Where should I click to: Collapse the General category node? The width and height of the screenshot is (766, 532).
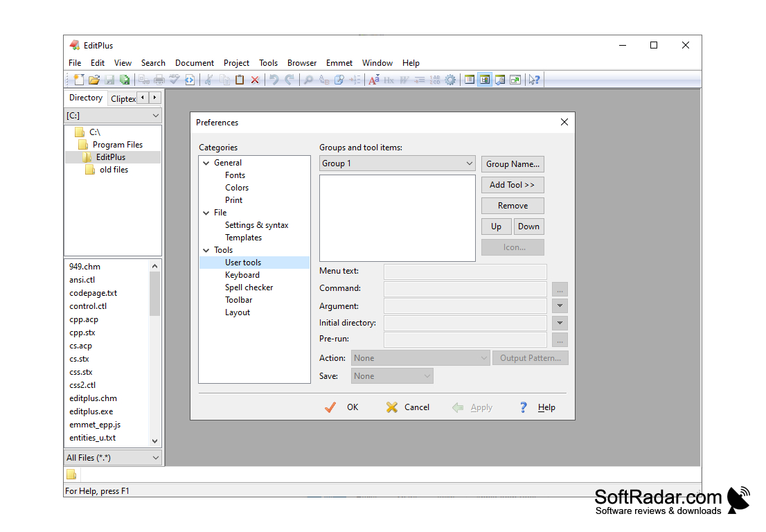[206, 163]
